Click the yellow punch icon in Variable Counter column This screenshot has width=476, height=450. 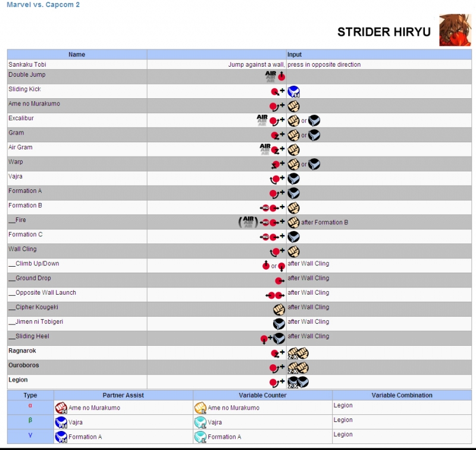201,408
